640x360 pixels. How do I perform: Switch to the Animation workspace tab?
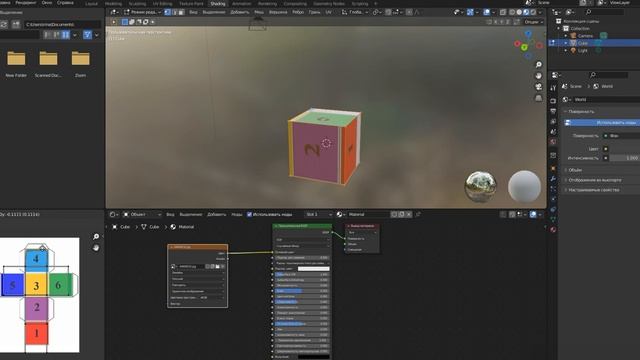(x=242, y=4)
